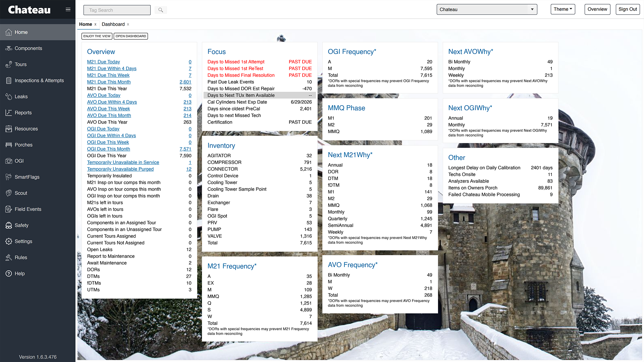Toggle the hamburger sidebar menu
The image size is (644, 362).
[x=68, y=9]
